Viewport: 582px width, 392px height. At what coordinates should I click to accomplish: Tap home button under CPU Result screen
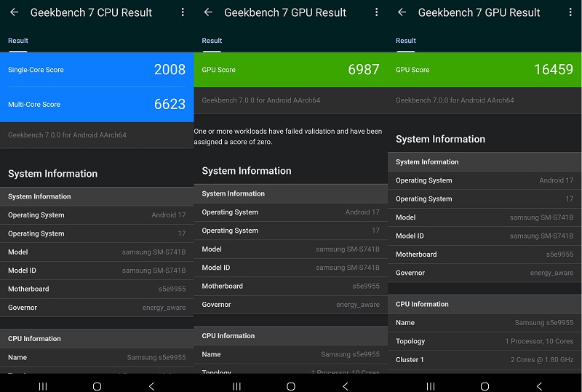(97, 386)
